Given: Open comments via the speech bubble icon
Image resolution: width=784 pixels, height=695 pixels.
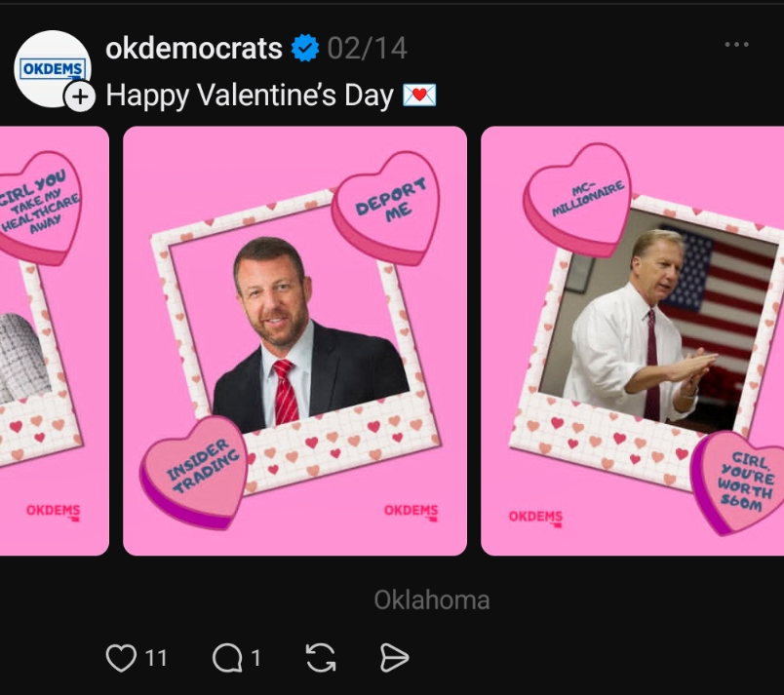Looking at the screenshot, I should point(226,659).
